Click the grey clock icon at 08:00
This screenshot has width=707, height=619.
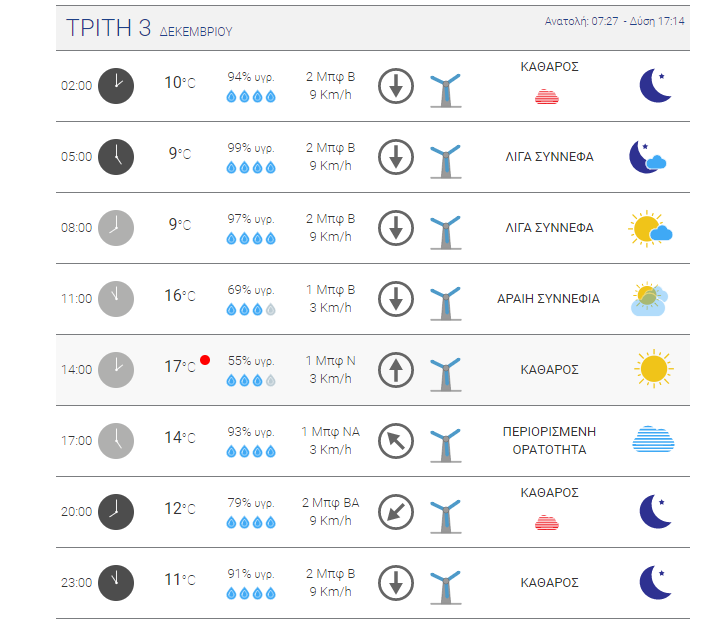pos(116,228)
